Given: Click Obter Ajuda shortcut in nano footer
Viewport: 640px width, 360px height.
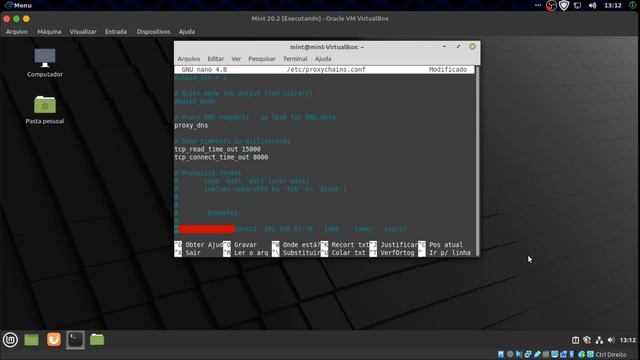Looking at the screenshot, I should (x=199, y=244).
